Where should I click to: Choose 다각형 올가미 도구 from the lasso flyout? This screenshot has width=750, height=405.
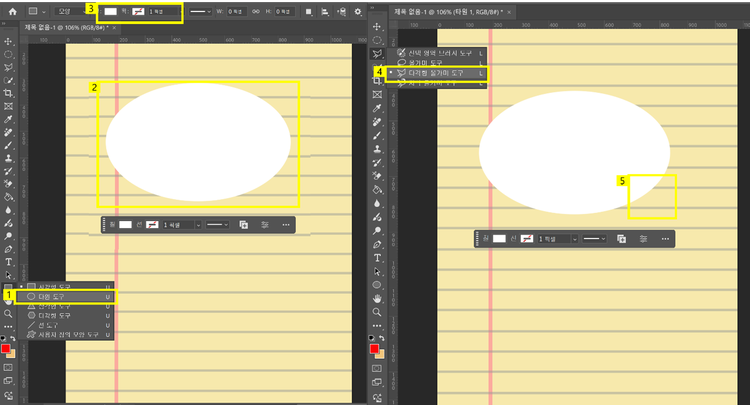(x=436, y=73)
